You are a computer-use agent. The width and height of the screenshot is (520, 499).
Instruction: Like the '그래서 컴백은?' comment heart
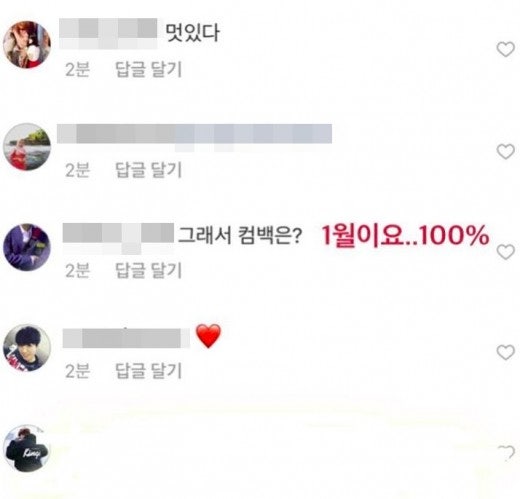[x=506, y=252]
